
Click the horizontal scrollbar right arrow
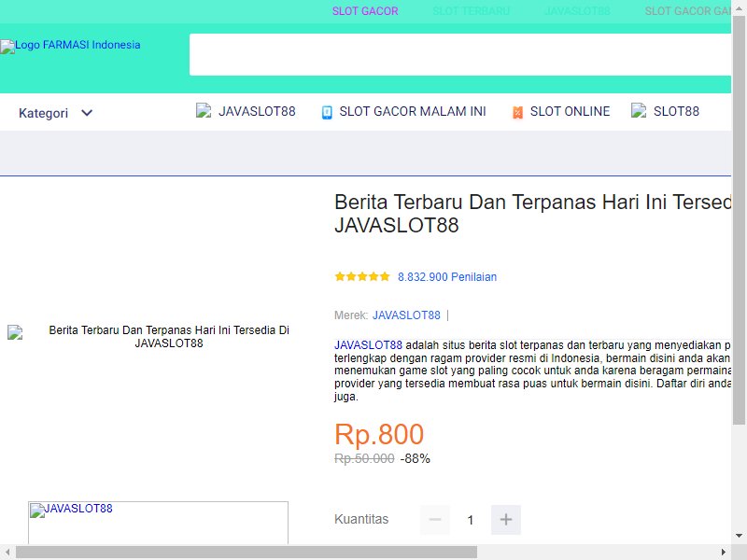coord(723,552)
